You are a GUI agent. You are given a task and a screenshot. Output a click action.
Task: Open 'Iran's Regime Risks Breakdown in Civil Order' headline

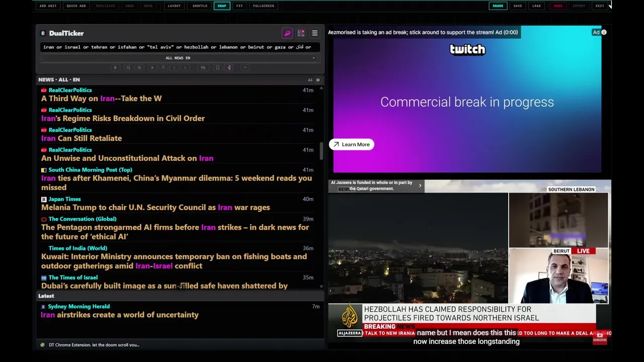coord(123,118)
